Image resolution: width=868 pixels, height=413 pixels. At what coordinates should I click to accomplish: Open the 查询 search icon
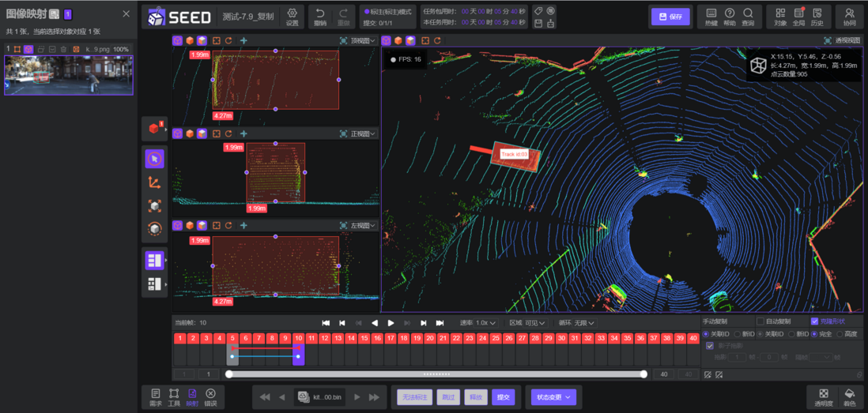coord(748,17)
